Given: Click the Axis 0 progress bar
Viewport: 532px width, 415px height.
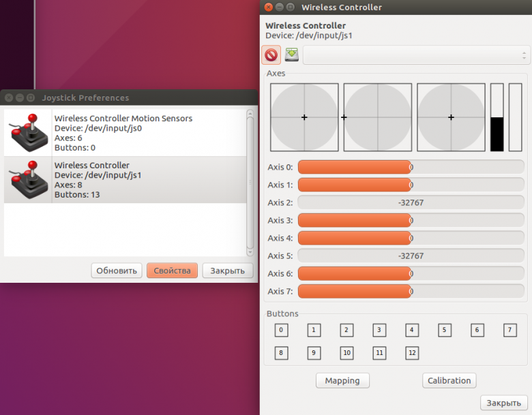Looking at the screenshot, I should (411, 167).
